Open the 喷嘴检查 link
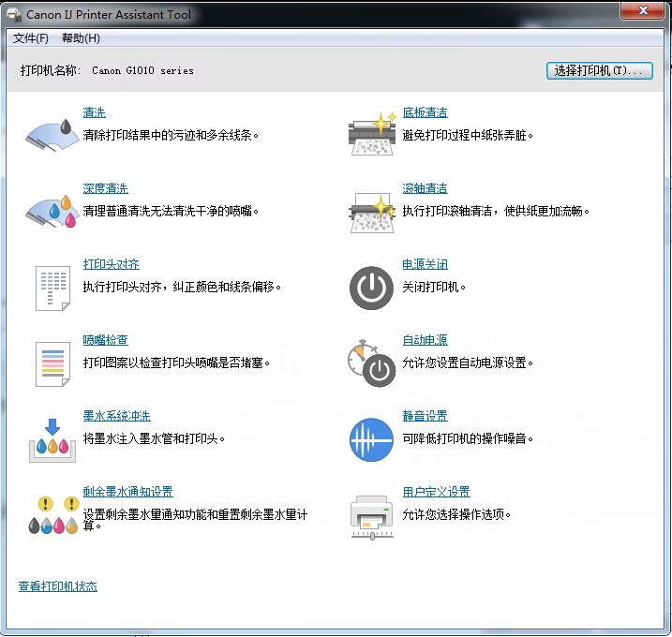The image size is (672, 637). coord(105,340)
